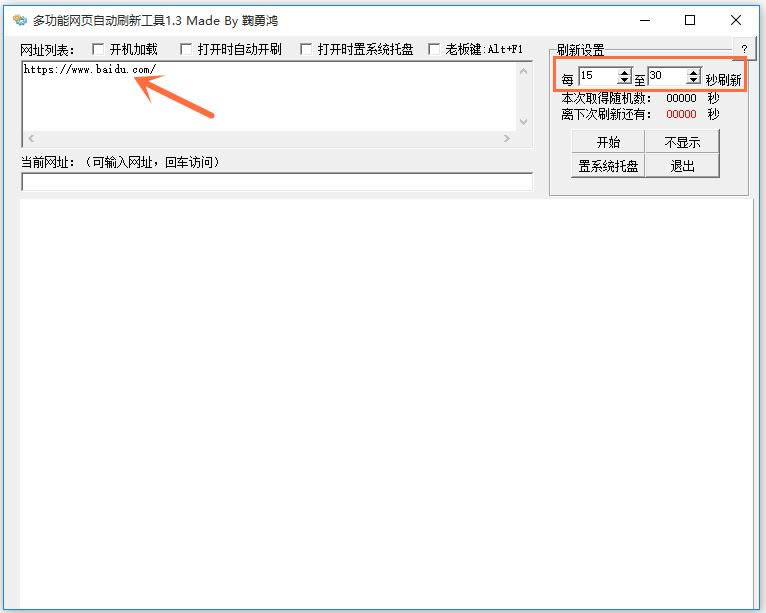Image resolution: width=766 pixels, height=613 pixels.
Task: Click URL list scroll down arrow
Action: [524, 122]
